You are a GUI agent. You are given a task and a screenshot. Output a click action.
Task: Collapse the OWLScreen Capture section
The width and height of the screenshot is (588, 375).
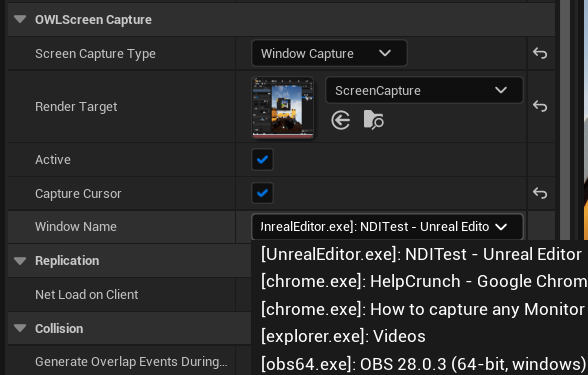(20, 20)
